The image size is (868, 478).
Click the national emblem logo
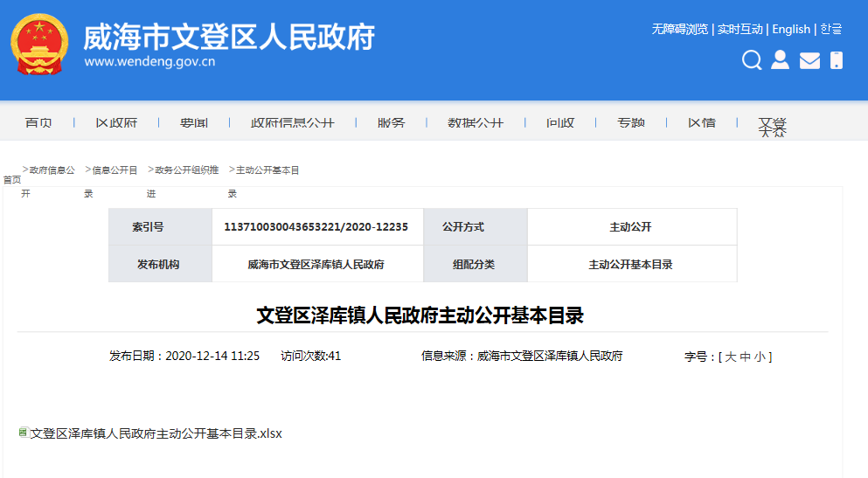coord(39,44)
